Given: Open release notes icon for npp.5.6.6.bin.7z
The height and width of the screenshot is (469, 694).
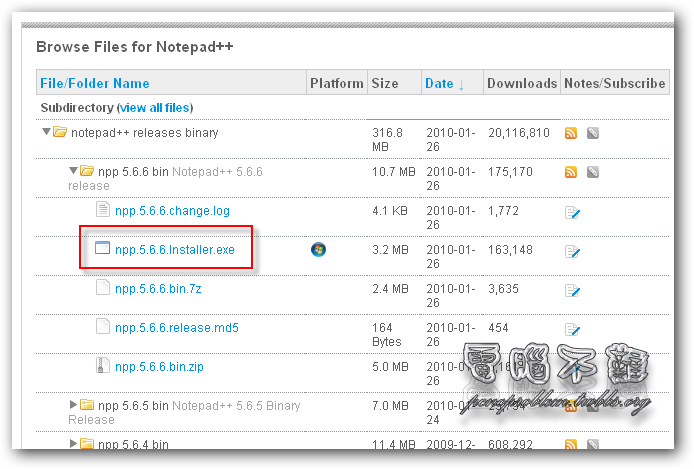Looking at the screenshot, I should click(572, 291).
